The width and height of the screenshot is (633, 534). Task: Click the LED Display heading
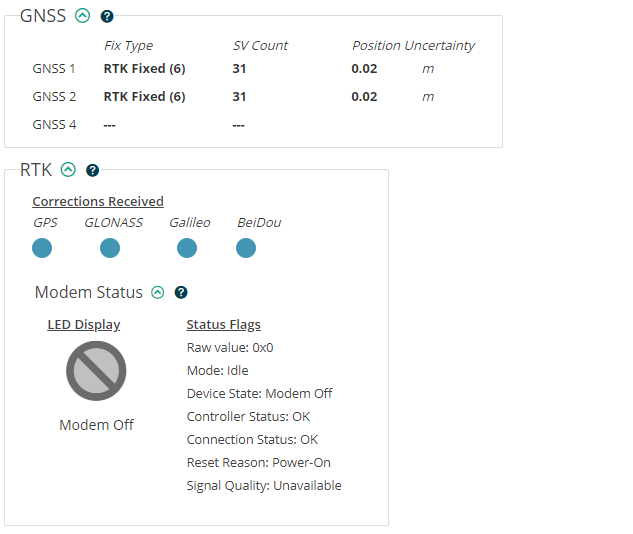84,325
